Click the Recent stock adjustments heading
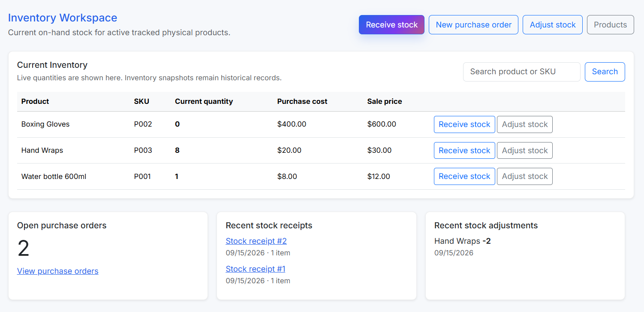 click(486, 226)
